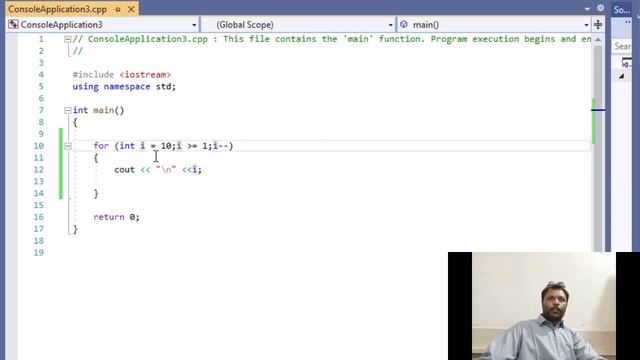This screenshot has width=640, height=360.
Task: Expand the Solution Explorer tree node arrow
Action: [x=621, y=76]
